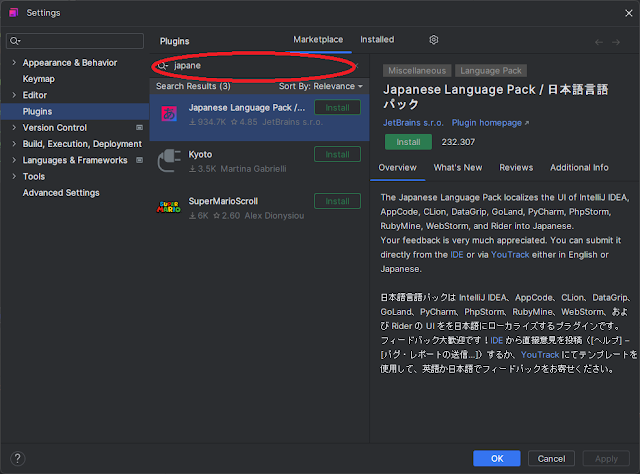Click the SuperMarioScroll plugin logo
Image resolution: width=640 pixels, height=474 pixels.
169,207
